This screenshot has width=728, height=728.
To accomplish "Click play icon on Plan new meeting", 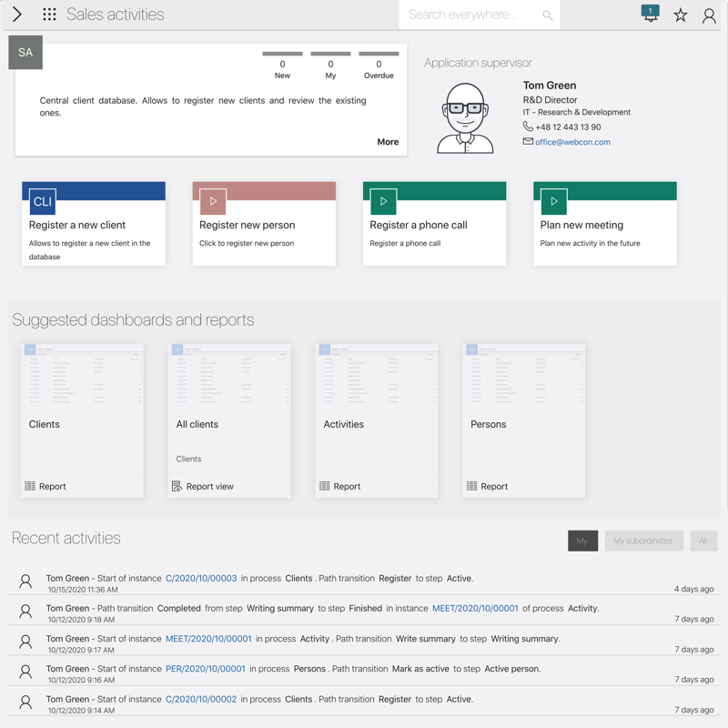I will (553, 202).
